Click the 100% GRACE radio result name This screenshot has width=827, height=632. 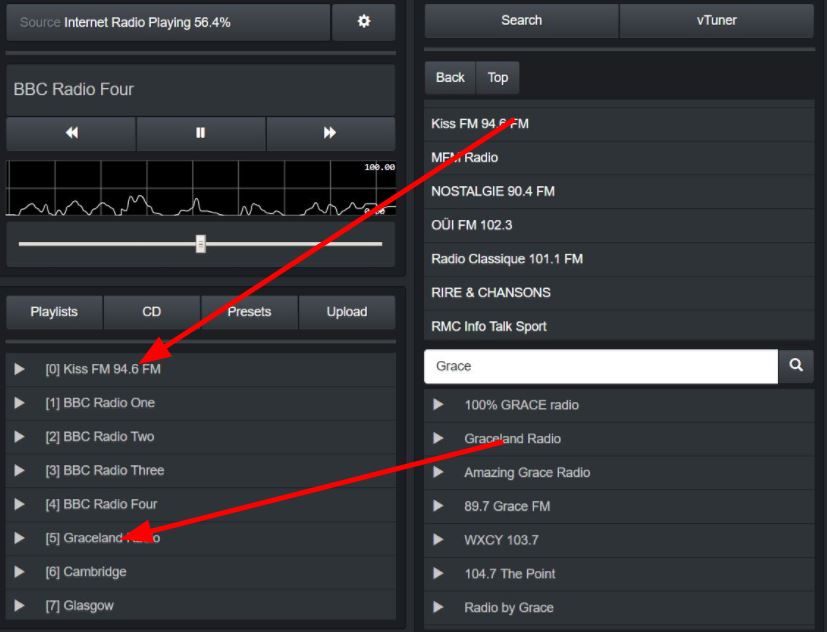coord(522,405)
